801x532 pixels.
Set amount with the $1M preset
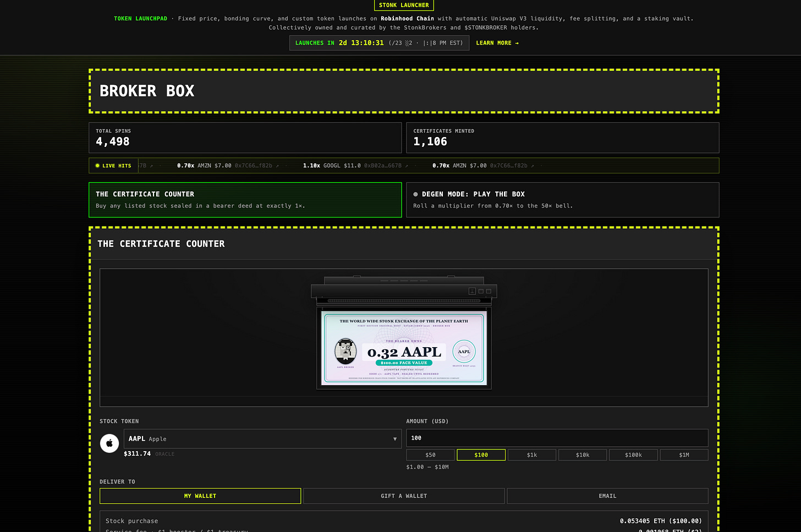[x=684, y=455]
